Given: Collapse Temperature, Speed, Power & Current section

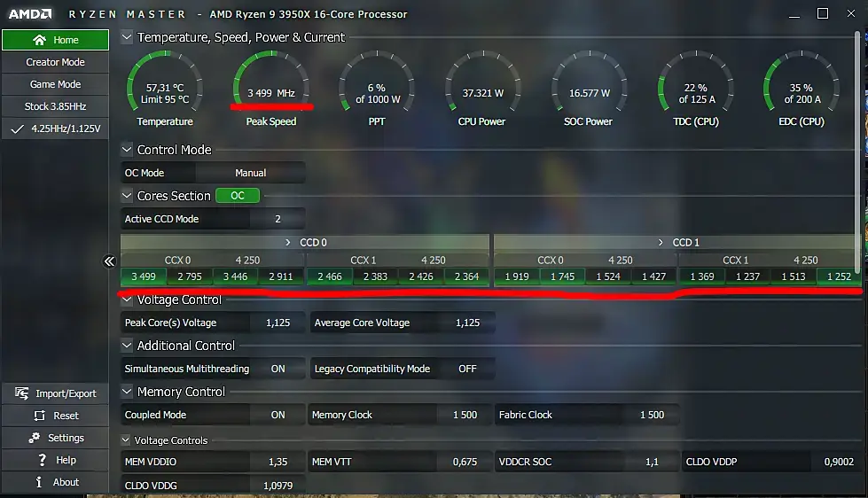Looking at the screenshot, I should (x=127, y=37).
